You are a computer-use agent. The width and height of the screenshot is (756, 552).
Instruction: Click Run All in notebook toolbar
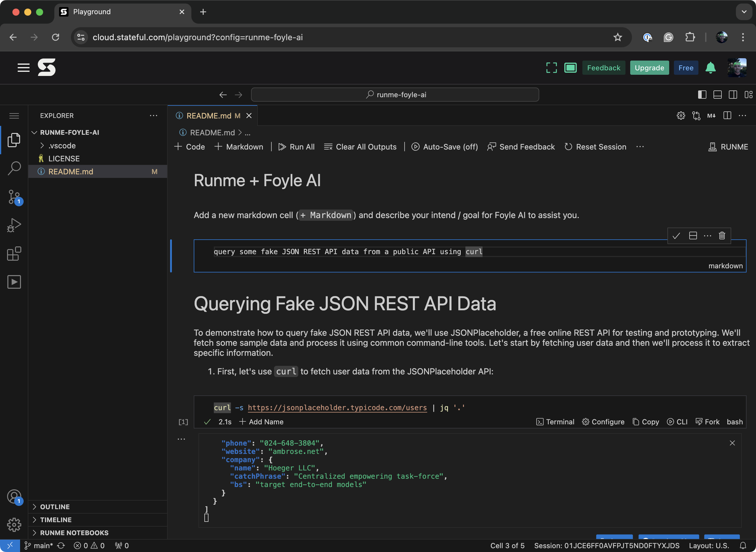click(x=296, y=147)
